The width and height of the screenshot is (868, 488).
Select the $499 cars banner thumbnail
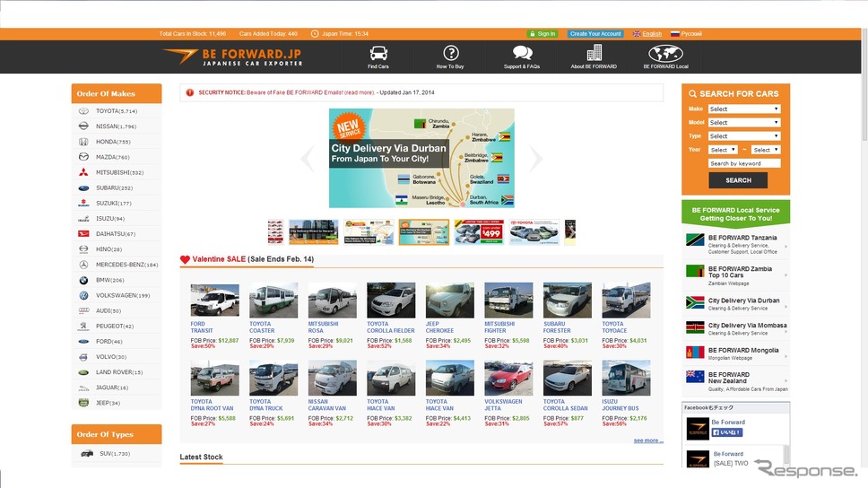479,231
